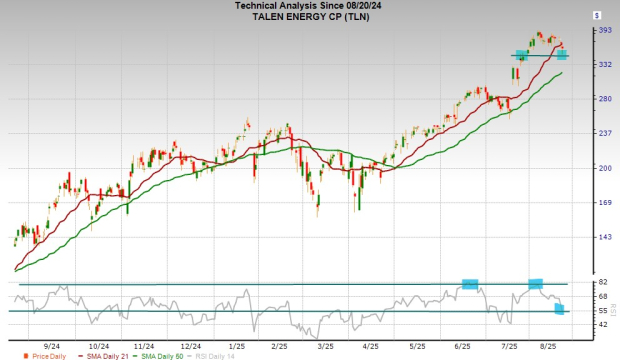Click the 143 price axis label
Image resolution: width=620 pixels, height=360 pixels.
605,237
